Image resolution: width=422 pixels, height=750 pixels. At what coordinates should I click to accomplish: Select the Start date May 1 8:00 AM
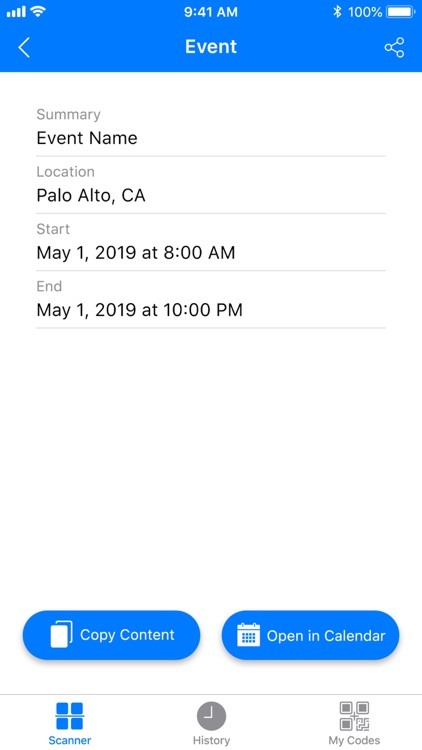[x=211, y=243]
